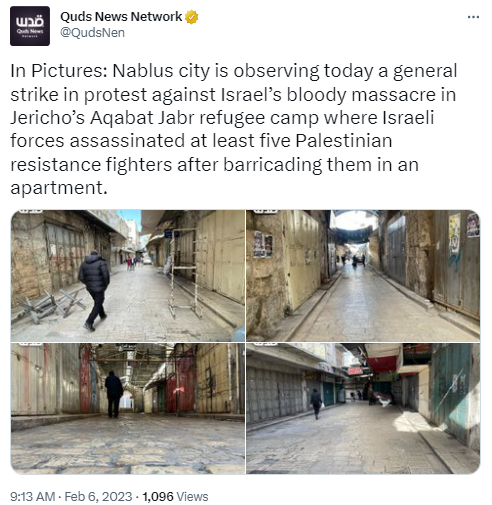Click the tweet text about Nablus strike
492x505 pixels.
click(x=233, y=129)
